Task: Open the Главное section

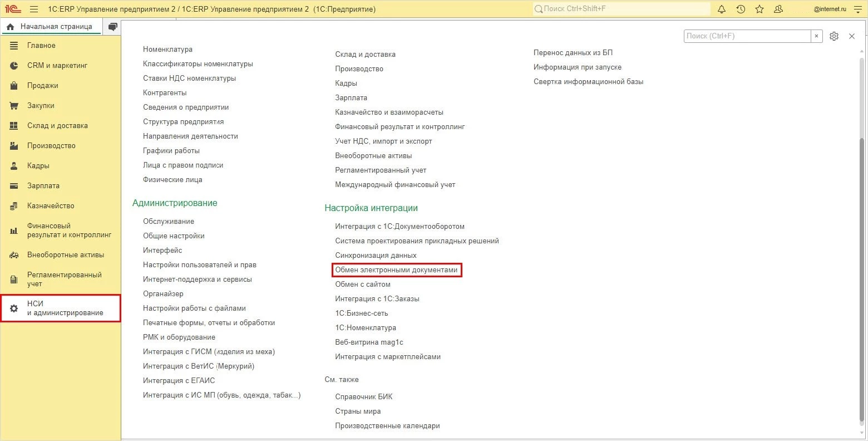Action: 61,46
